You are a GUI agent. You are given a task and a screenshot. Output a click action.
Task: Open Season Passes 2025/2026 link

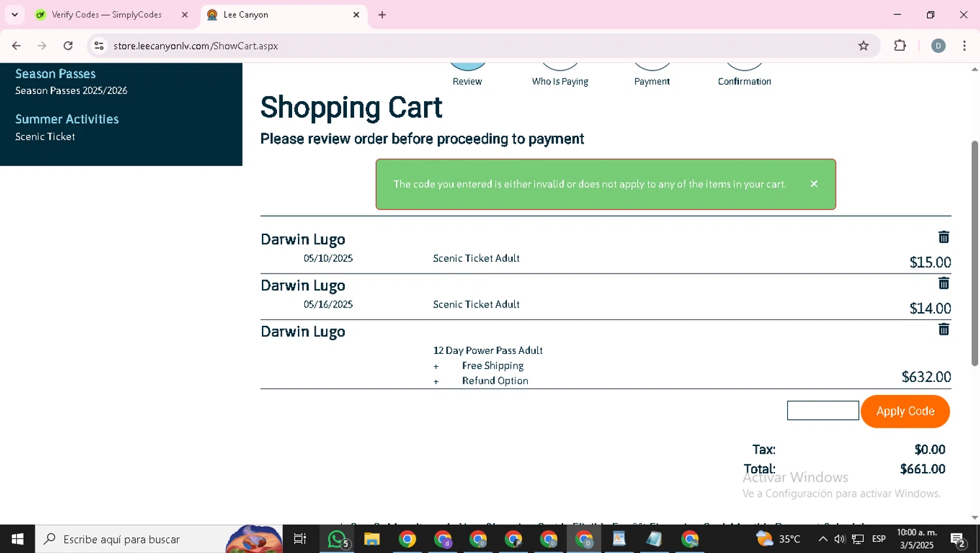(x=71, y=91)
